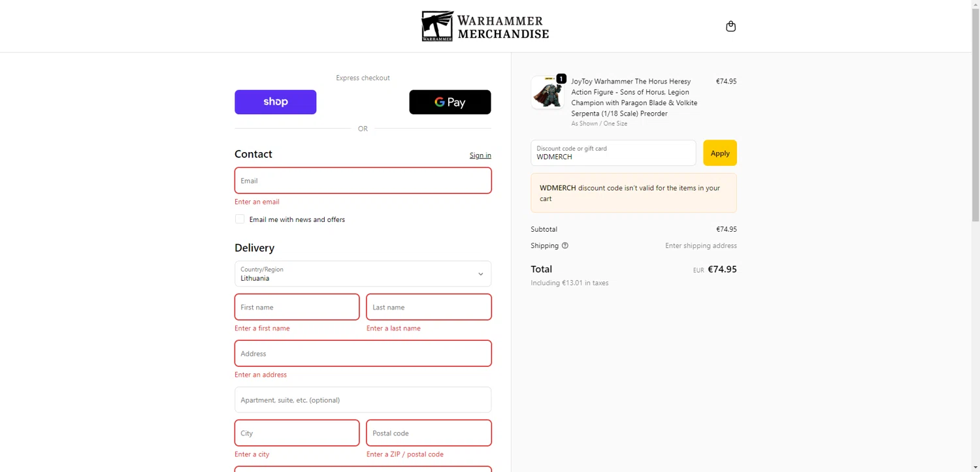Screen dimensions: 980x472
Task: Click the Contact section heading
Action: click(x=253, y=154)
